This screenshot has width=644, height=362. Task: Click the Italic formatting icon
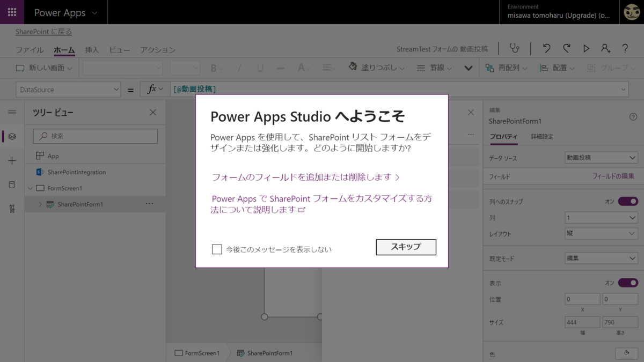(x=239, y=68)
